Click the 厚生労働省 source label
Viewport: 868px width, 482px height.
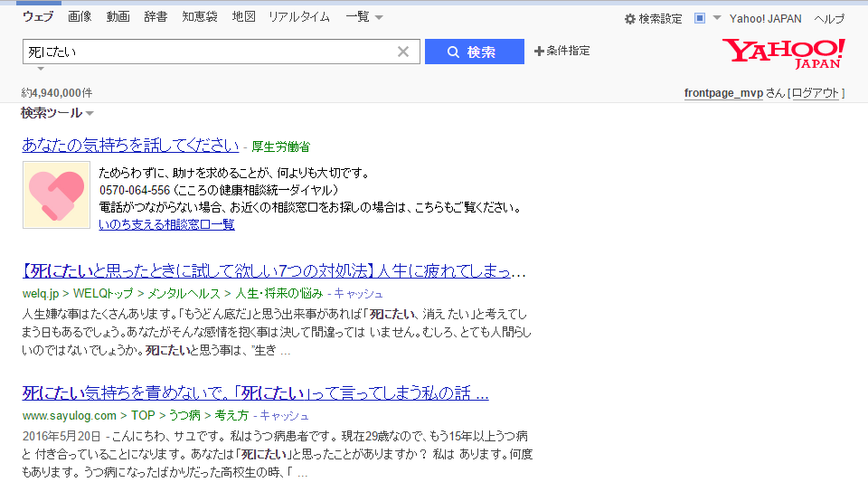pyautogui.click(x=280, y=146)
